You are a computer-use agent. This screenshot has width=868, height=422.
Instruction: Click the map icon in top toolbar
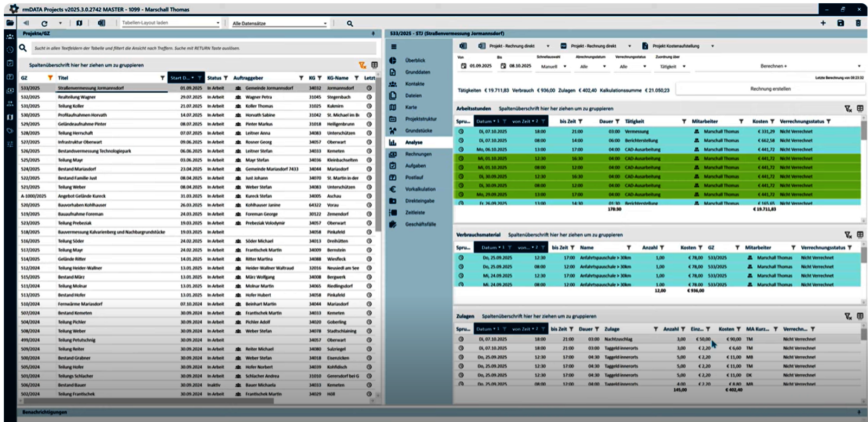pyautogui.click(x=79, y=23)
